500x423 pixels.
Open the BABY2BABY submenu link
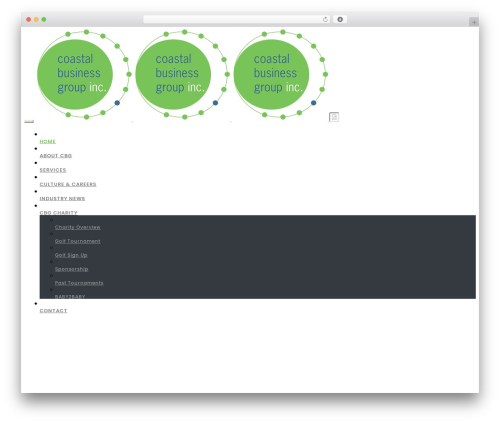coord(70,297)
